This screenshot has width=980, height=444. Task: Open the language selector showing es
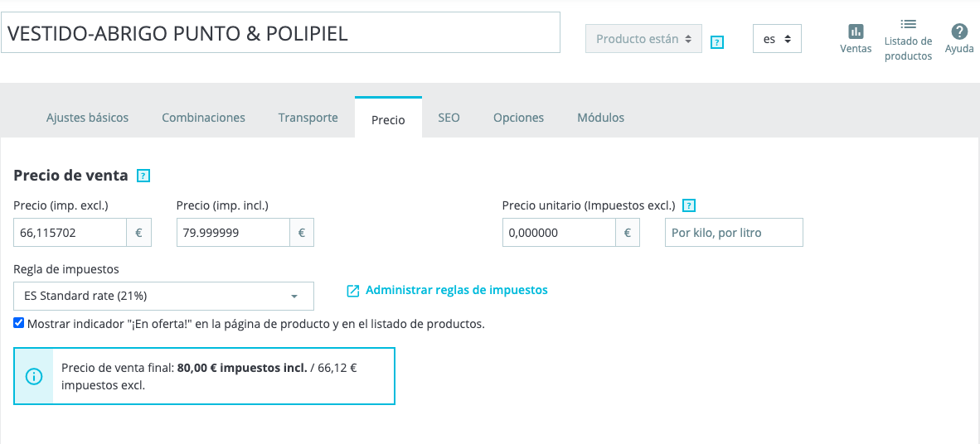click(x=777, y=39)
